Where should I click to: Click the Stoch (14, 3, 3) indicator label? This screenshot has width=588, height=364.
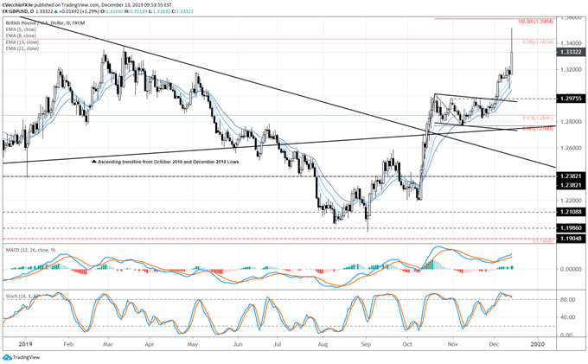click(x=22, y=297)
